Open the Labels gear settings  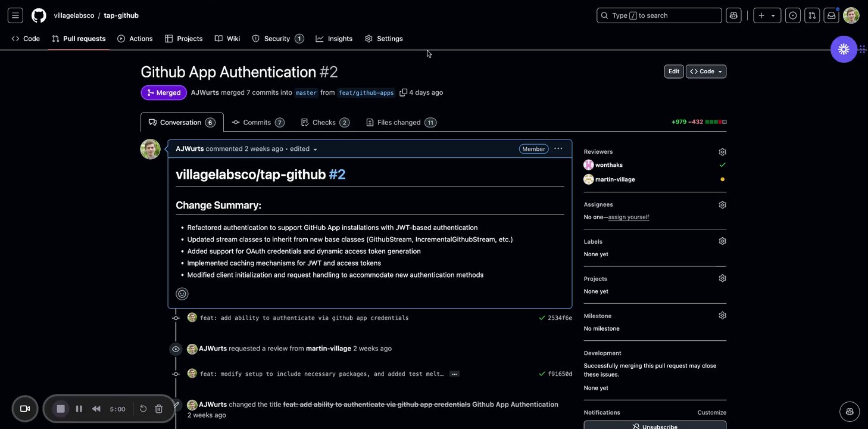pyautogui.click(x=722, y=241)
